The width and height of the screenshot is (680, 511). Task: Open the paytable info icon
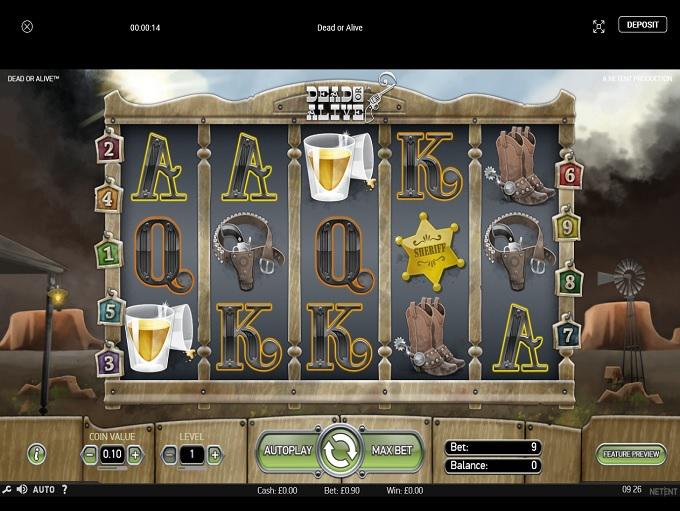pyautogui.click(x=36, y=454)
